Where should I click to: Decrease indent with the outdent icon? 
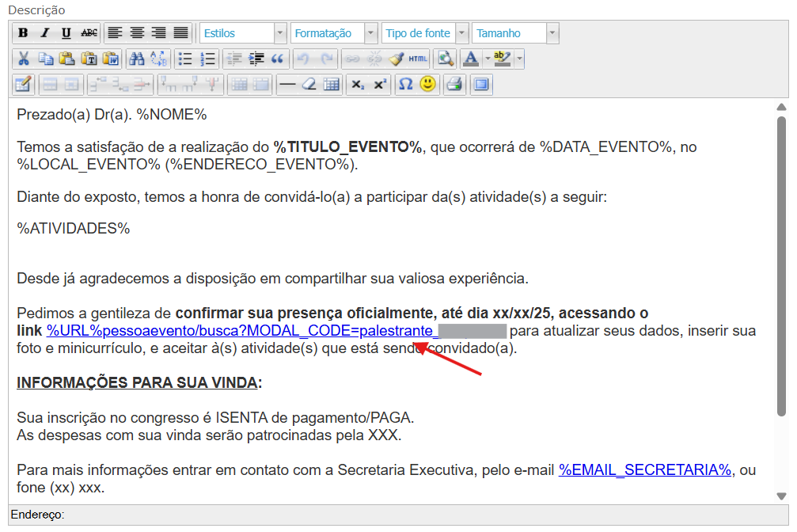233,59
